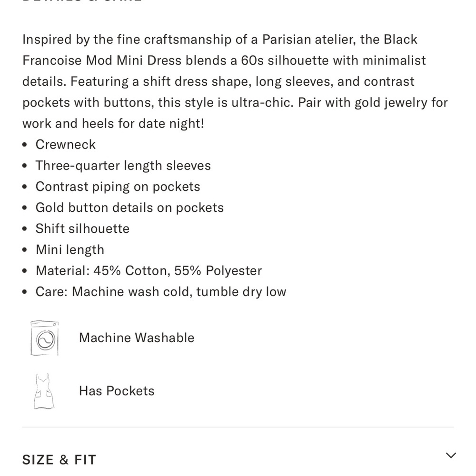The height and width of the screenshot is (476, 476).
Task: Click the Material composition line
Action: point(149,271)
